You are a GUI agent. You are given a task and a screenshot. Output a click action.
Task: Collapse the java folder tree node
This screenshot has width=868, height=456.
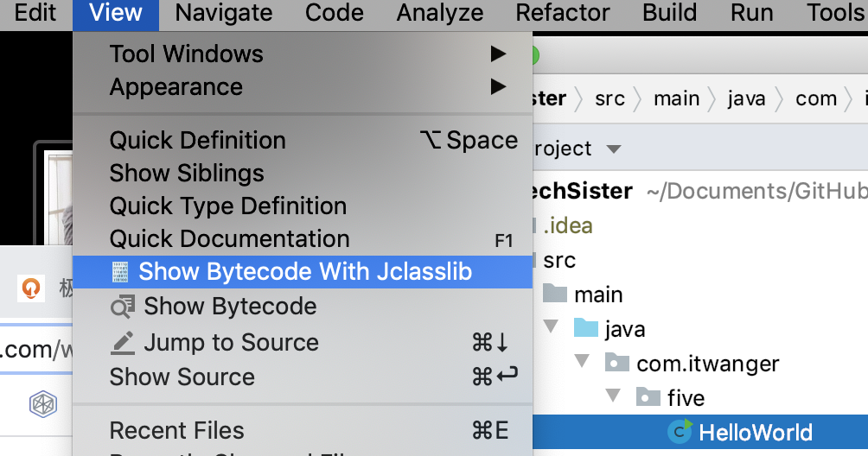[550, 329]
